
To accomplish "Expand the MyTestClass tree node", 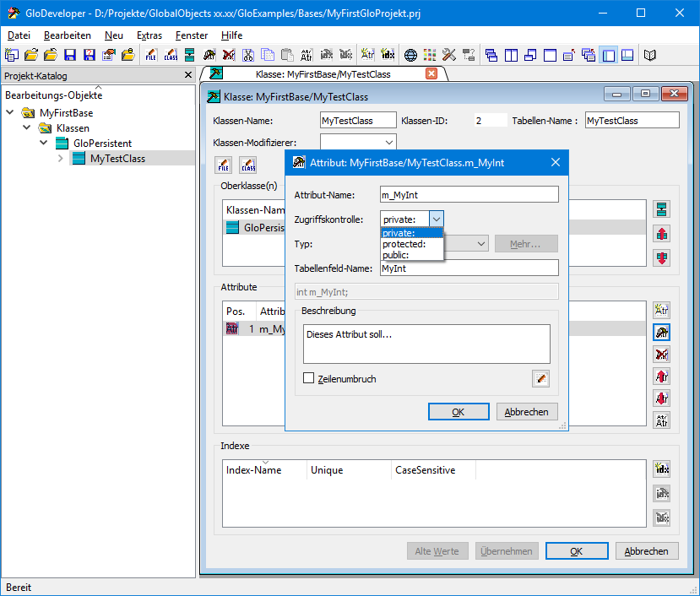I will (61, 158).
